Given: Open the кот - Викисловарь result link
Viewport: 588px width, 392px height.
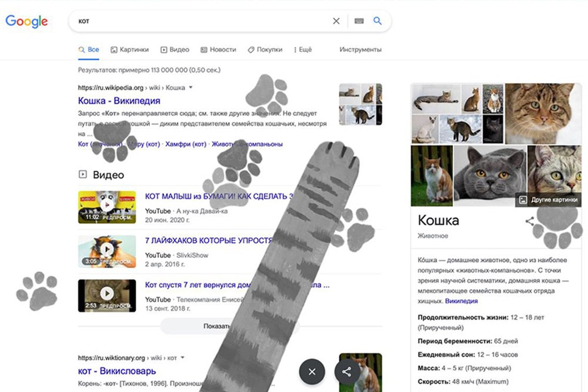Looking at the screenshot, I should click(x=117, y=371).
